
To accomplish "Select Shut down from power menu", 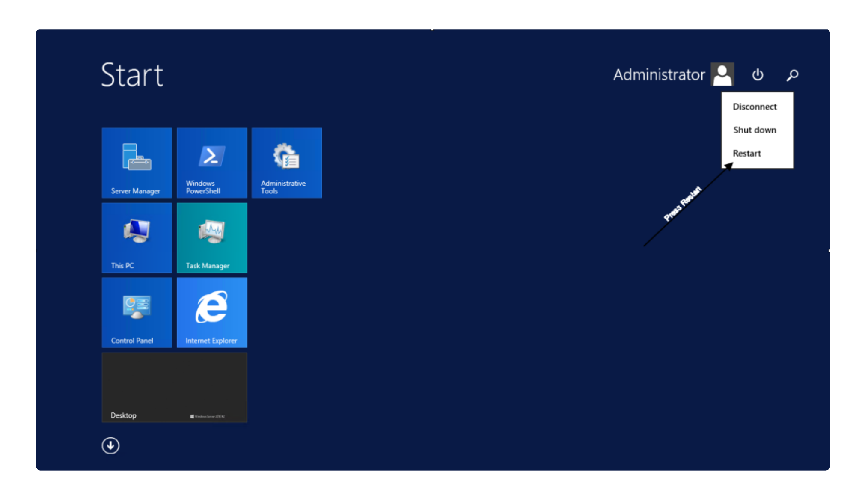I will [x=755, y=130].
